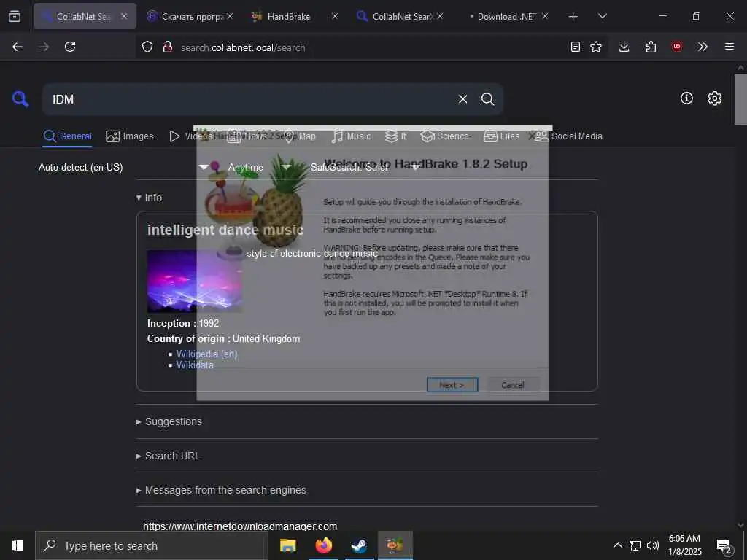Open the search info about icon
This screenshot has height=560, width=747.
(x=686, y=98)
